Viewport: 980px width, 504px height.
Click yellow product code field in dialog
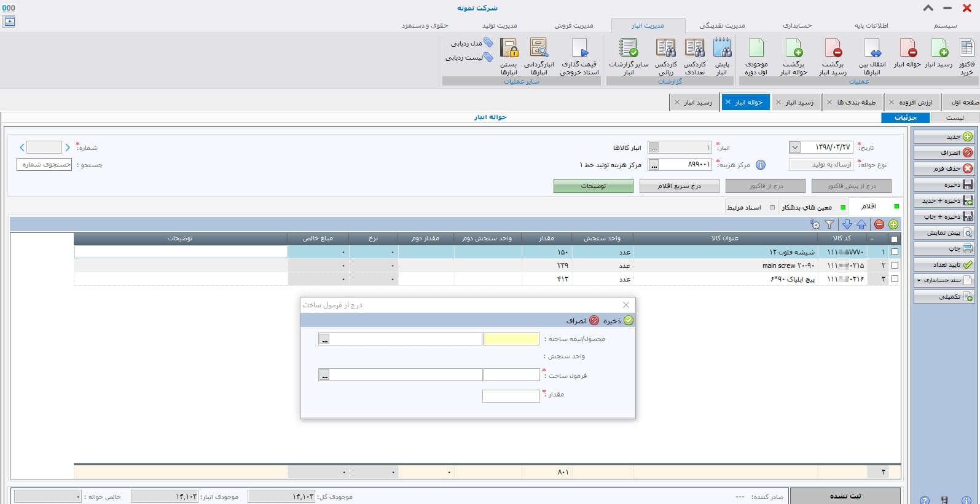pyautogui.click(x=511, y=339)
